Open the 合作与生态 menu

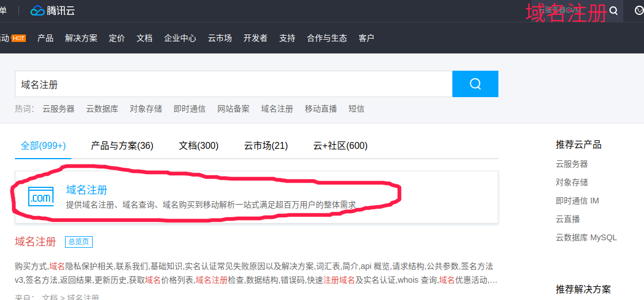(x=327, y=38)
